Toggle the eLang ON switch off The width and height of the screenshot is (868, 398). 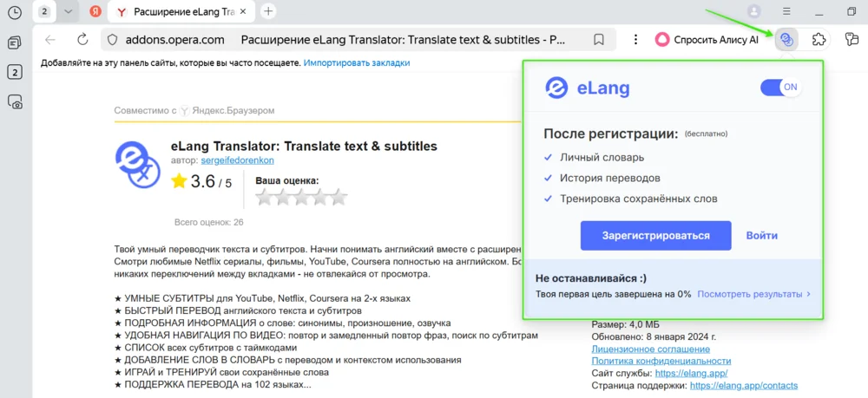click(780, 88)
